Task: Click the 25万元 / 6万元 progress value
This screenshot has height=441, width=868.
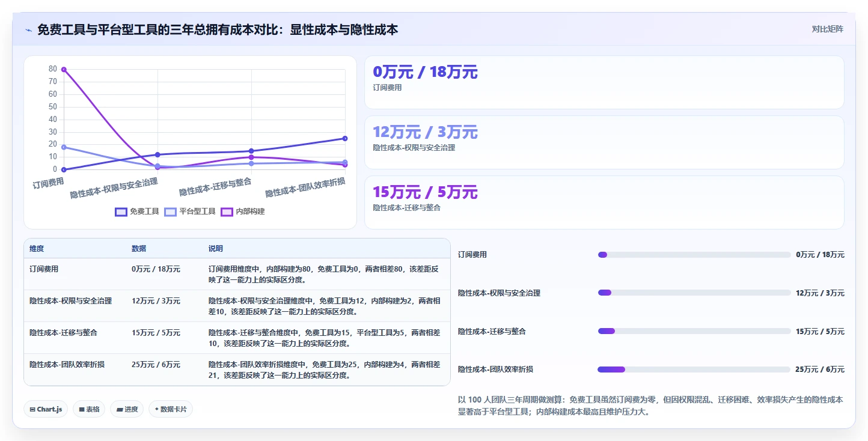Action: (820, 370)
